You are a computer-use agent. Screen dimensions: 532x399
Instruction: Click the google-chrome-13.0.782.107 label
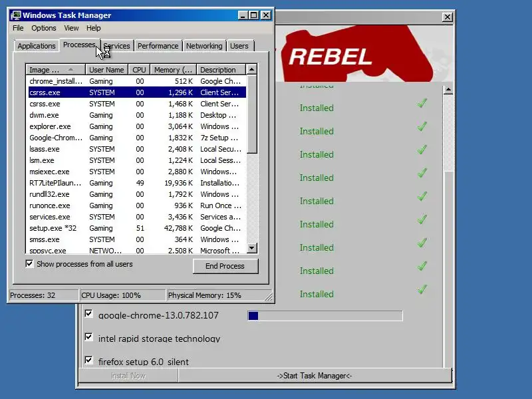click(158, 315)
